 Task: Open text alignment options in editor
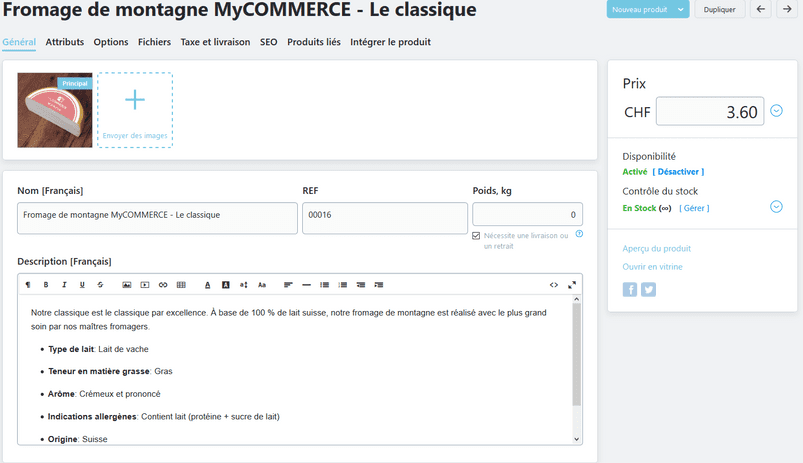point(288,285)
